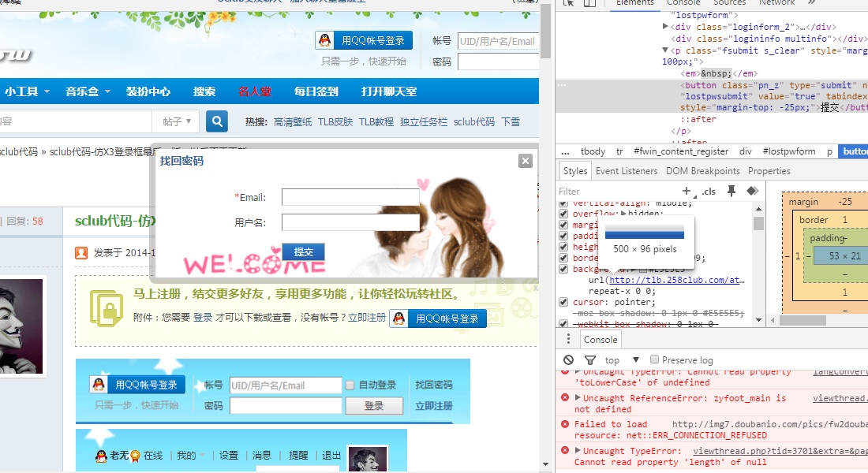Uncheck the background style property checkbox

click(563, 269)
